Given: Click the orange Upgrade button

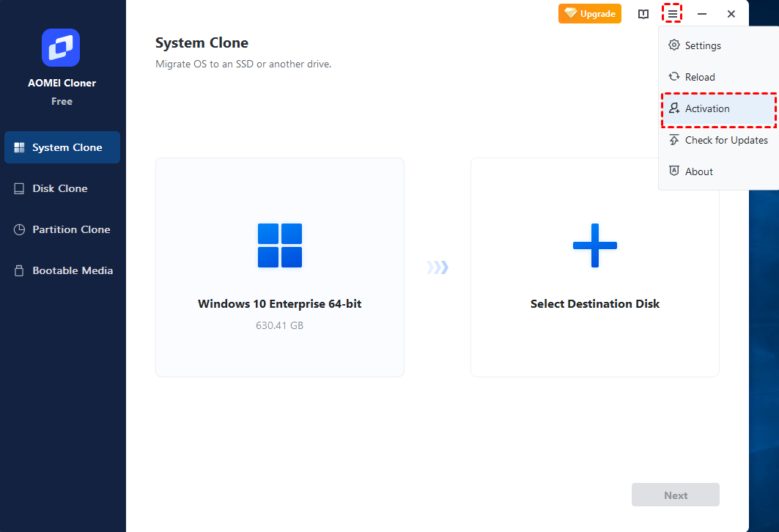Looking at the screenshot, I should pos(590,14).
